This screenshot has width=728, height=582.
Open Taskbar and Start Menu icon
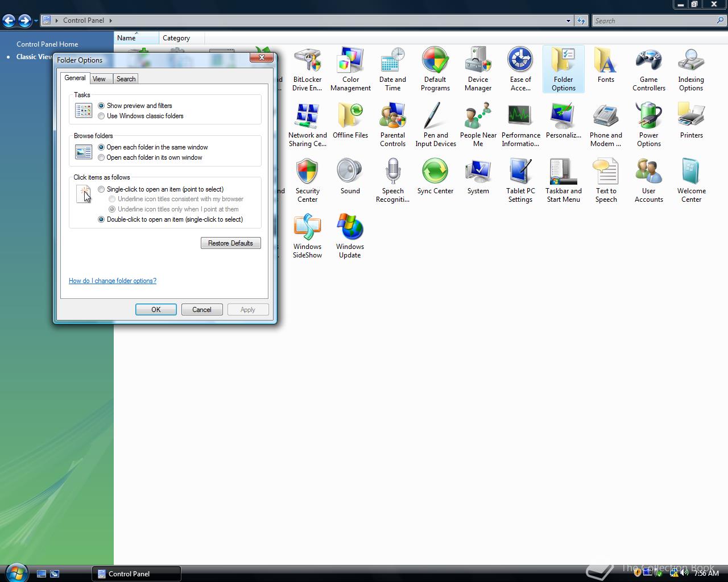click(564, 181)
